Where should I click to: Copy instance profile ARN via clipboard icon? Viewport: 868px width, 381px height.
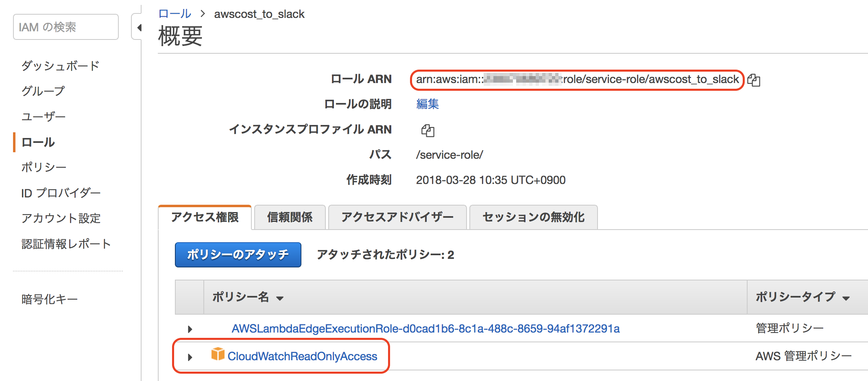(427, 131)
